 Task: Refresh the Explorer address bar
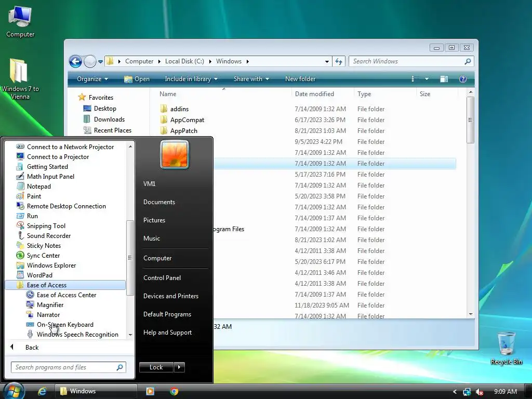point(339,61)
